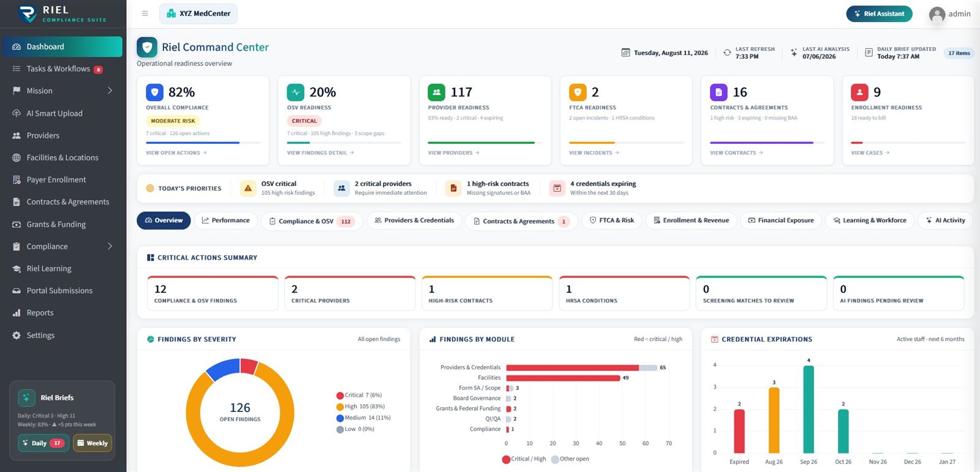The height and width of the screenshot is (472, 980).
Task: Switch to Compliance & OSV tab
Action: [312, 221]
